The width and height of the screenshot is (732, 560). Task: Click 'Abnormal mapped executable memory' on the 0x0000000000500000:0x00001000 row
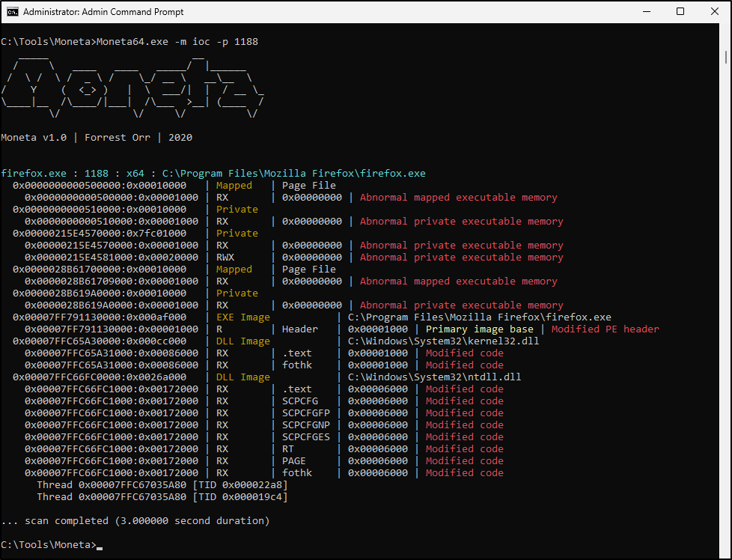tap(458, 198)
